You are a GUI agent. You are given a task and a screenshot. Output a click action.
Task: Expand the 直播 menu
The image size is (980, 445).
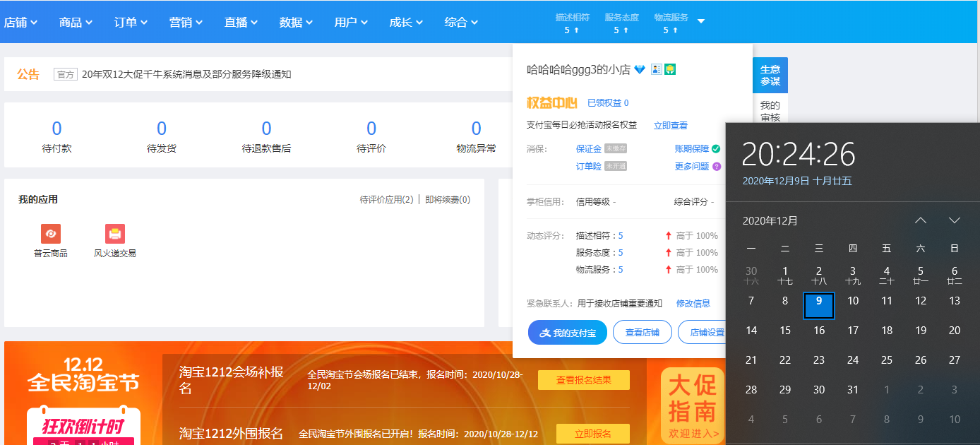pos(241,22)
